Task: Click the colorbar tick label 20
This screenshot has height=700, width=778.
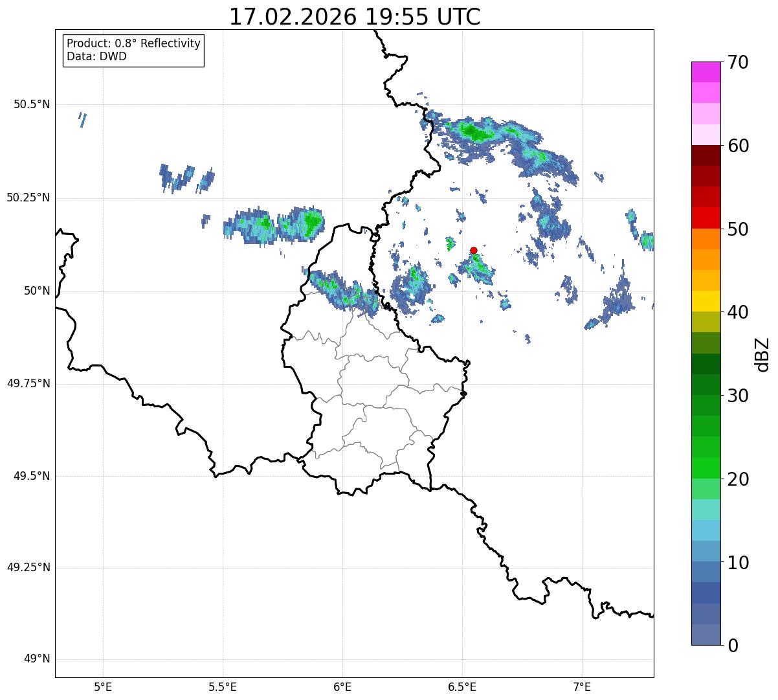Action: tap(738, 479)
